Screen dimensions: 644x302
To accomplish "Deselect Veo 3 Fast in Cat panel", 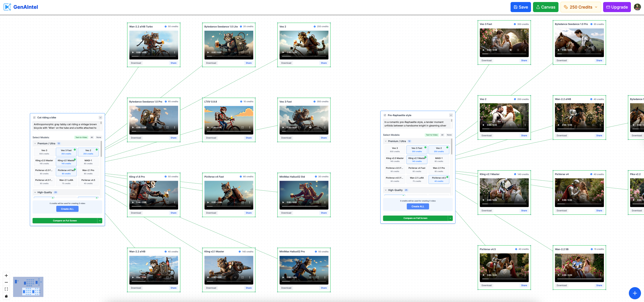I will pyautogui.click(x=66, y=152).
